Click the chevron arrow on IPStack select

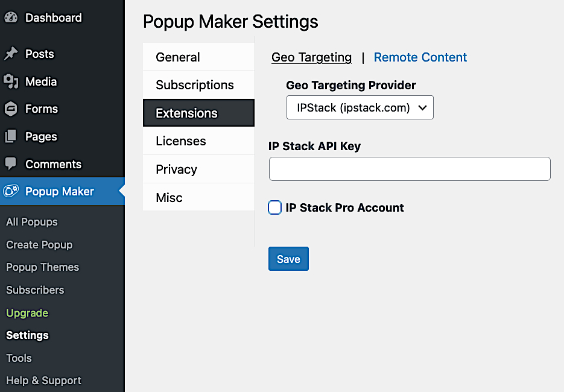point(423,107)
